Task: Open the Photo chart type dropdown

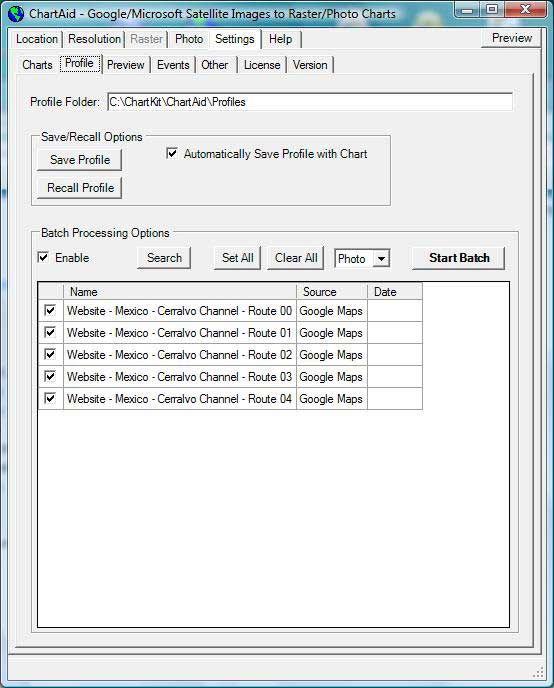Action: pos(382,259)
